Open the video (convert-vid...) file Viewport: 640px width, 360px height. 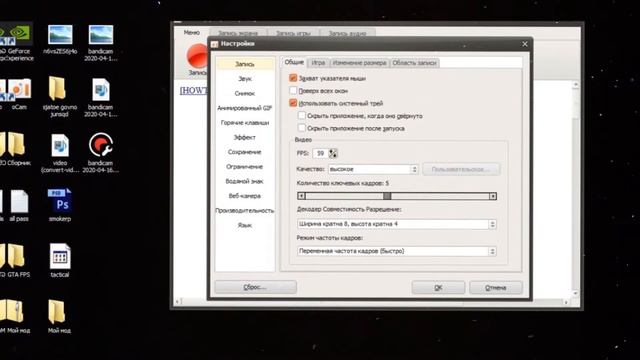tap(60, 153)
